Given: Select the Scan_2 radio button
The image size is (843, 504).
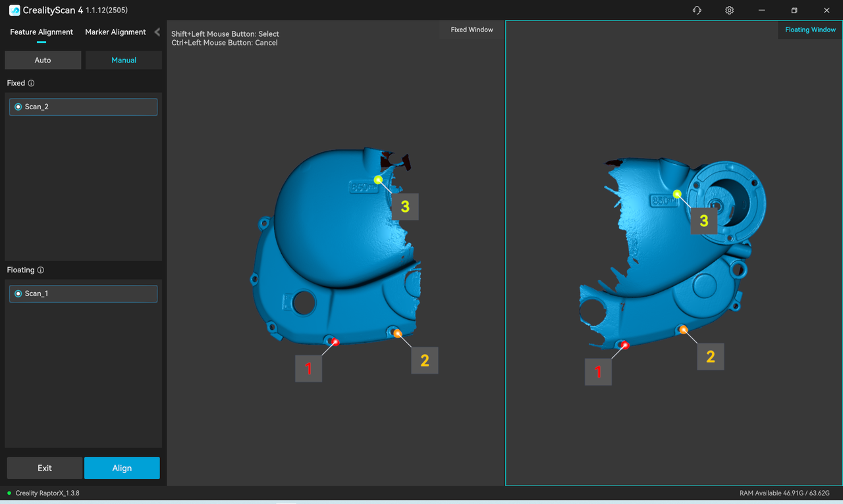Looking at the screenshot, I should coord(18,107).
